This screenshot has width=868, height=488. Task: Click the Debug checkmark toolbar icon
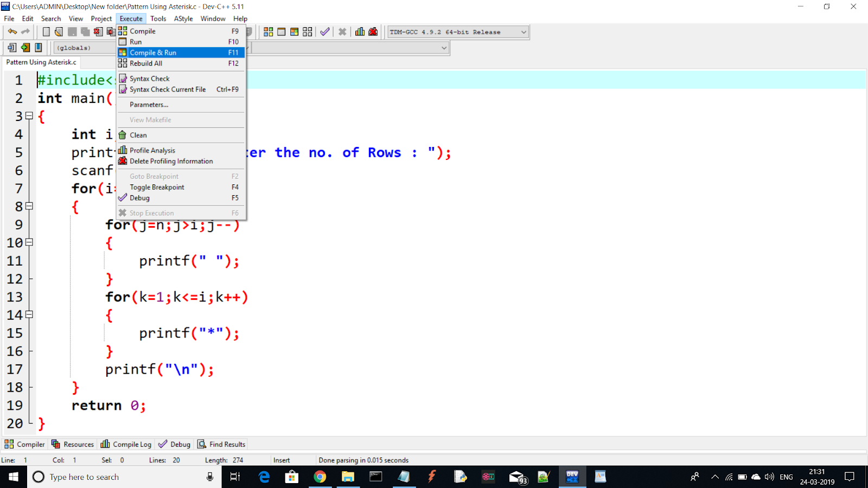click(x=324, y=32)
